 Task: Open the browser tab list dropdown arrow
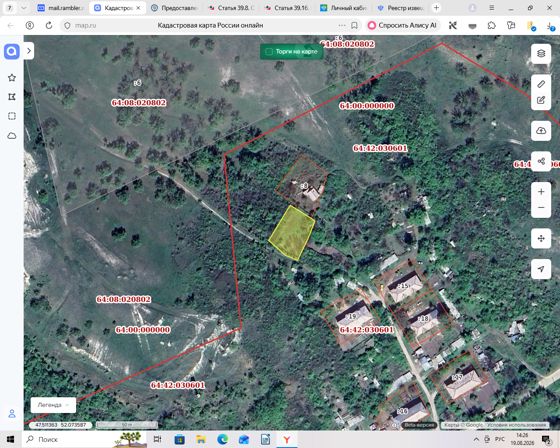[24, 8]
